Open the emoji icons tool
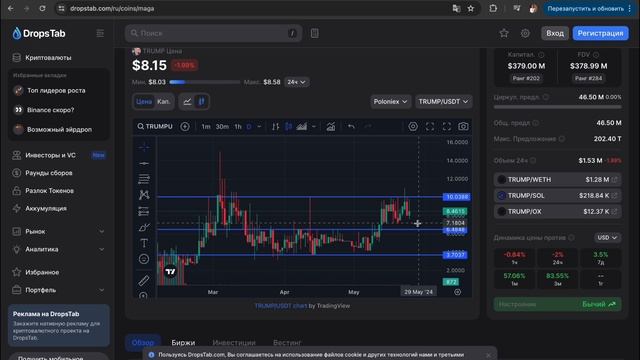This screenshot has width=640, height=360. coord(144,259)
